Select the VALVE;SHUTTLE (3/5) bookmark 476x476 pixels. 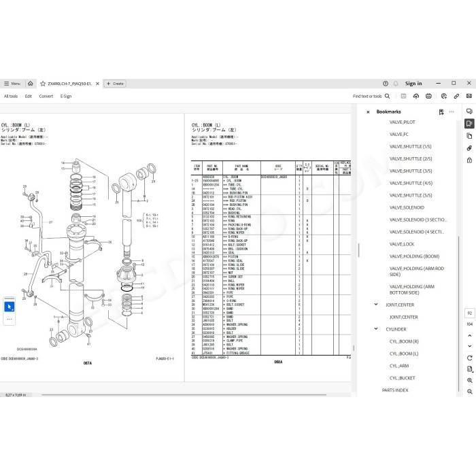click(411, 171)
